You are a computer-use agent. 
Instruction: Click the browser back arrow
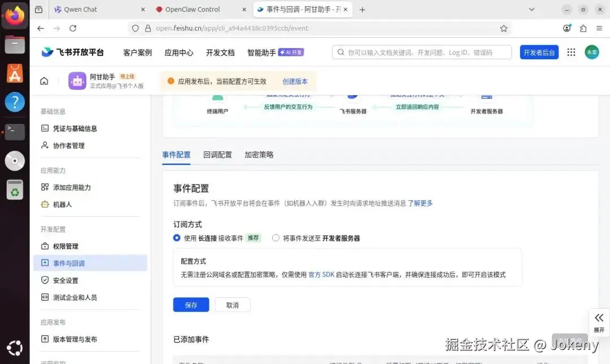click(x=41, y=28)
